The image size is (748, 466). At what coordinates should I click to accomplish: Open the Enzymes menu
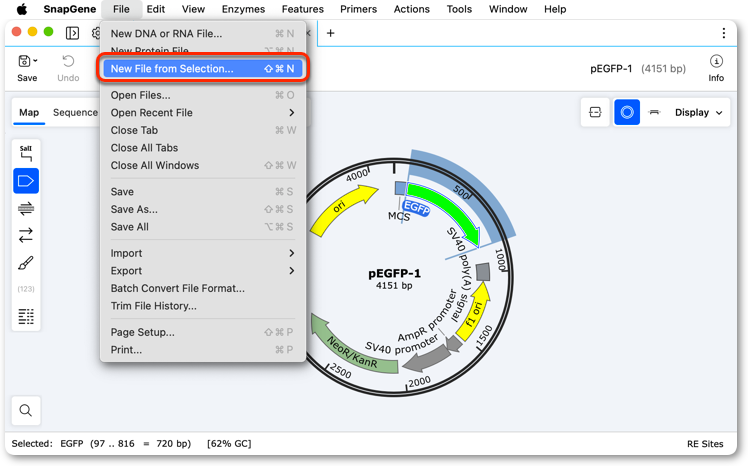[243, 9]
